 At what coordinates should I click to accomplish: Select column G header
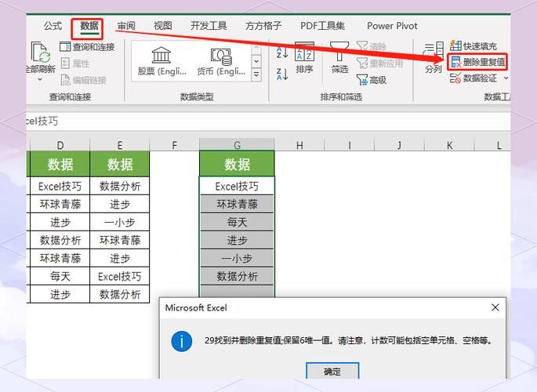237,145
